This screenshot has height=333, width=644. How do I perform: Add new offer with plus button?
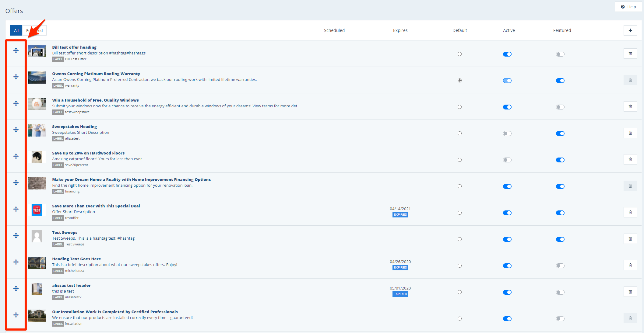[630, 30]
